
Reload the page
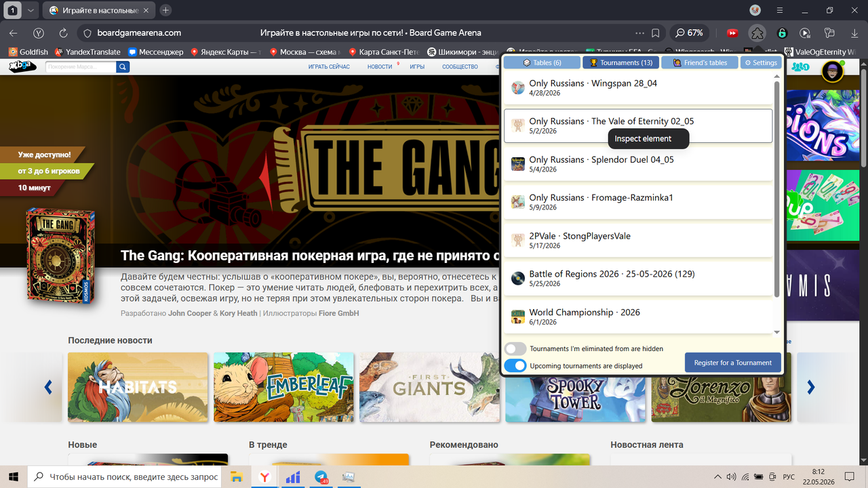pos(63,33)
